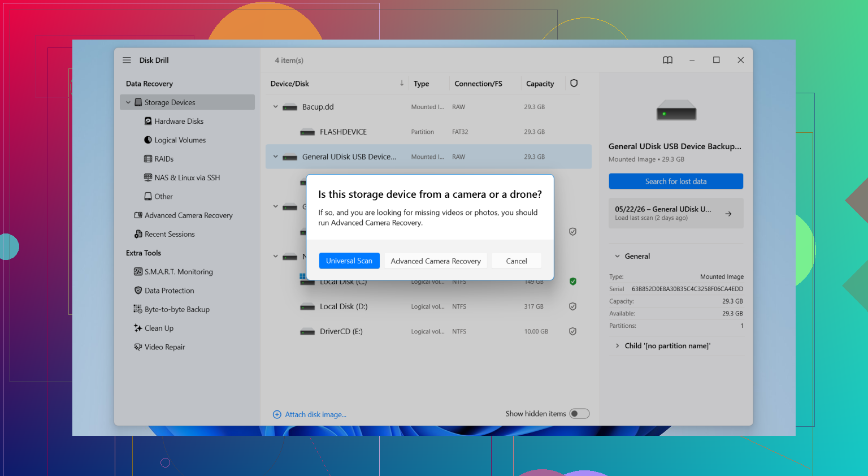Click the plus icon next to Attach disk image
This screenshot has width=868, height=476.
coord(277,414)
